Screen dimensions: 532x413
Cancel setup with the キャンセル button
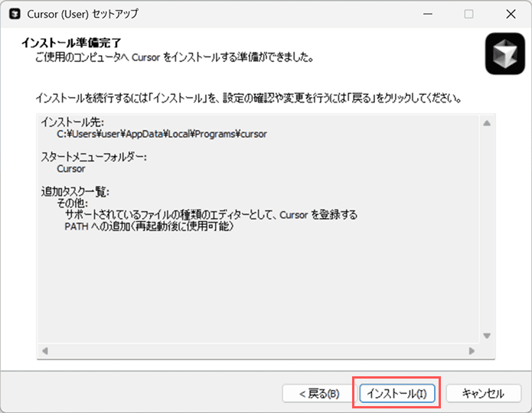[483, 393]
